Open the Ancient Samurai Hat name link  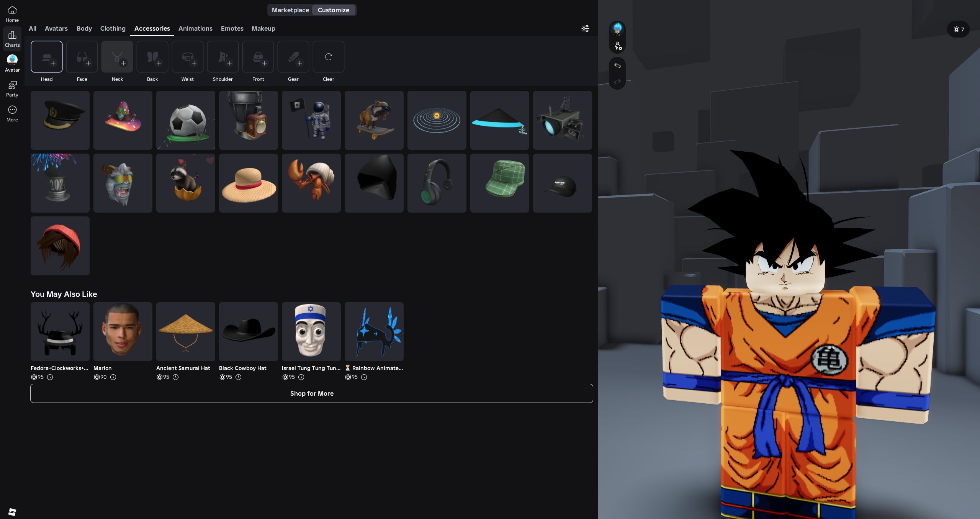pyautogui.click(x=183, y=368)
